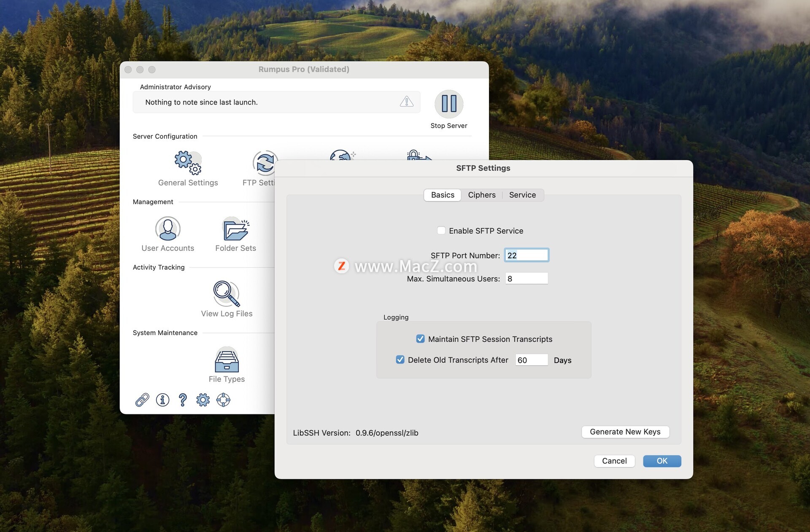
Task: Click the lifebuoy support icon
Action: pyautogui.click(x=223, y=400)
